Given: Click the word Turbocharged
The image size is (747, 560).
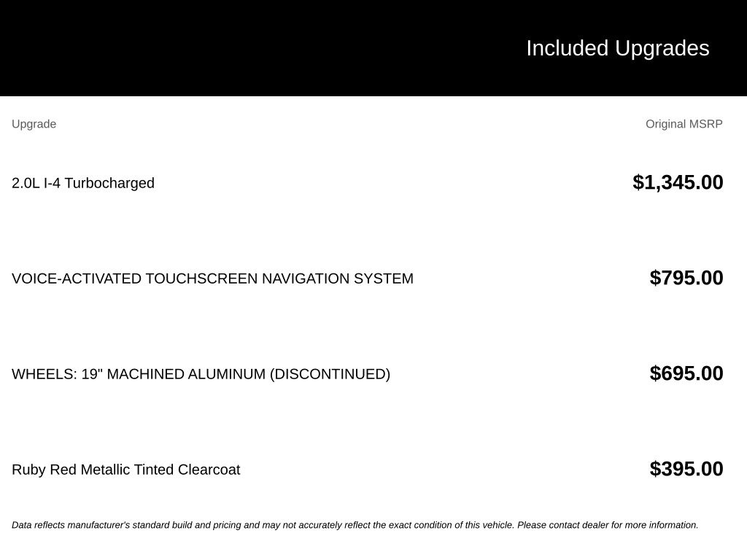Looking at the screenshot, I should point(109,183).
